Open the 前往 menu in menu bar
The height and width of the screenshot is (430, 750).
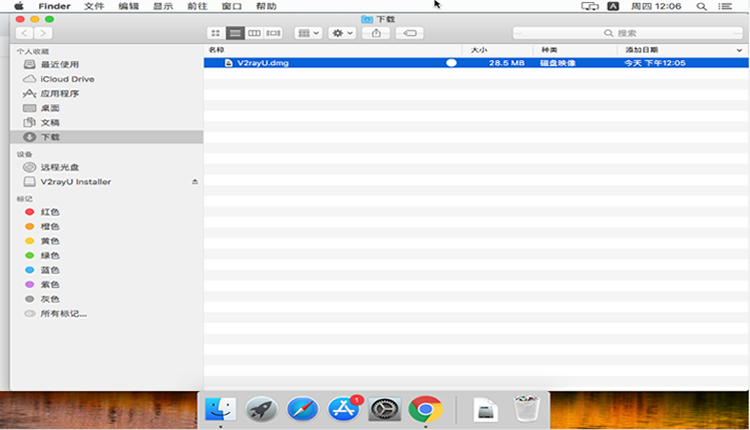(x=197, y=6)
